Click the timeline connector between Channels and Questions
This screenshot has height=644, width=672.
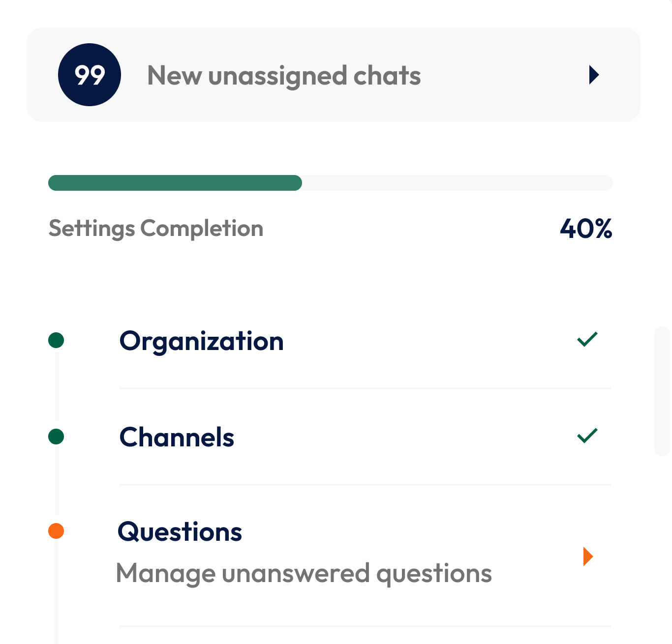click(x=57, y=484)
